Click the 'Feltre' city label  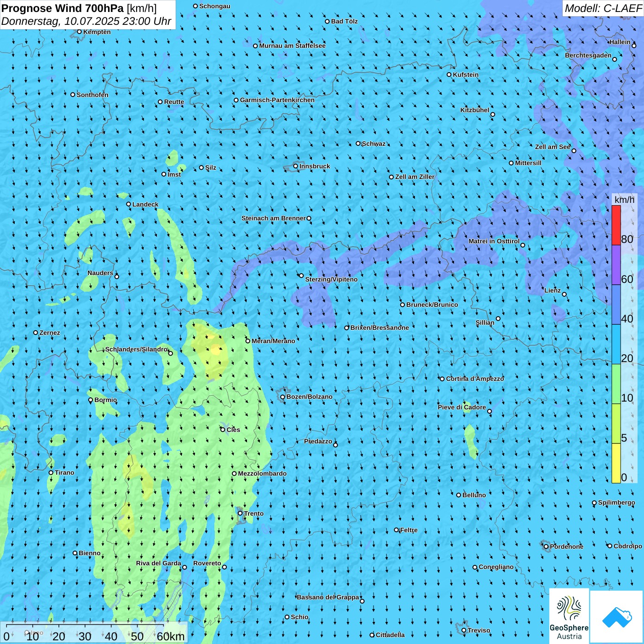[408, 530]
